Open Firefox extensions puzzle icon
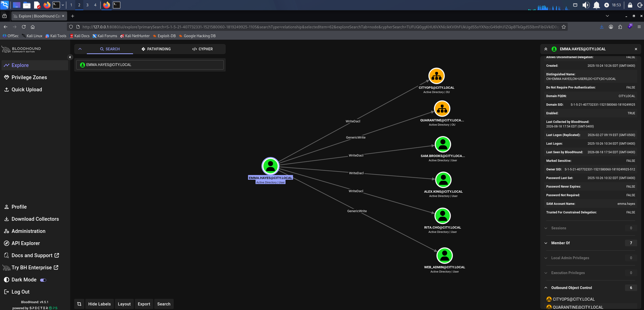Screen dimensions: 644x310 620,27
